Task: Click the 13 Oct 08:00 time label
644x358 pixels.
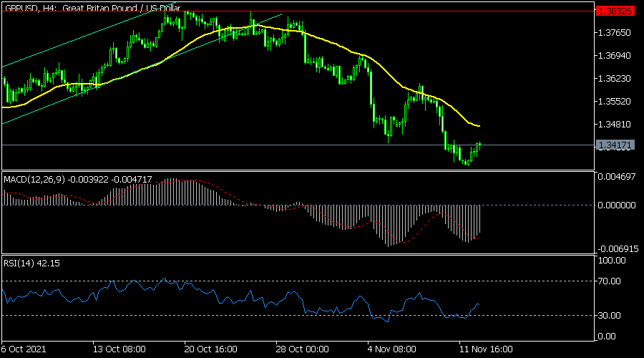Action: pyautogui.click(x=119, y=349)
